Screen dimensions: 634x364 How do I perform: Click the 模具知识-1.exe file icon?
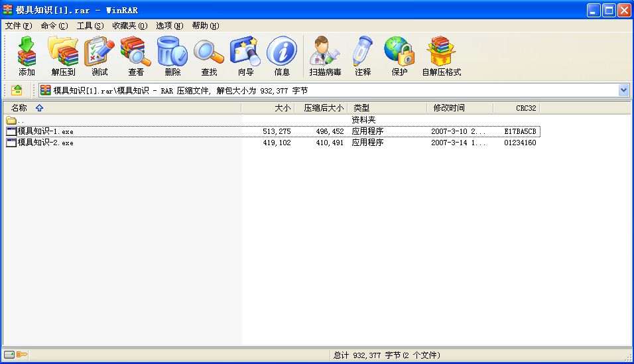11,131
